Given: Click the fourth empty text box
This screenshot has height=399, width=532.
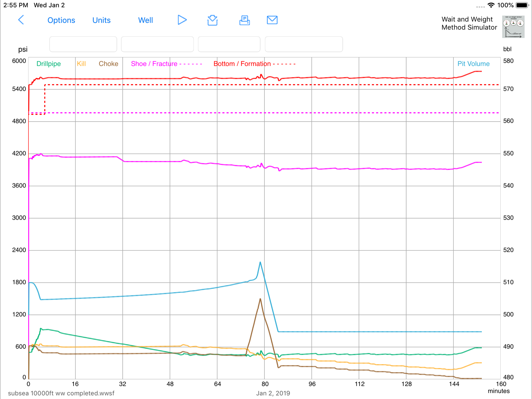Looking at the screenshot, I should [304, 44].
